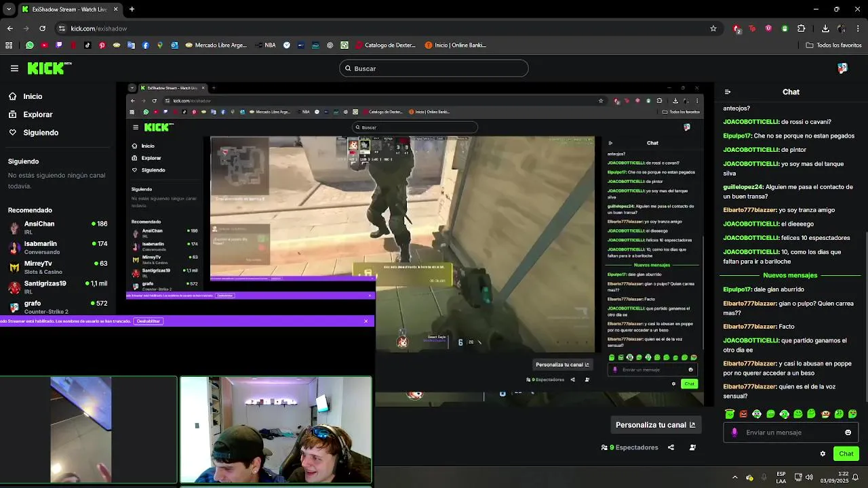Insert the red angry emote
This screenshot has height=488, width=868.
(x=743, y=413)
